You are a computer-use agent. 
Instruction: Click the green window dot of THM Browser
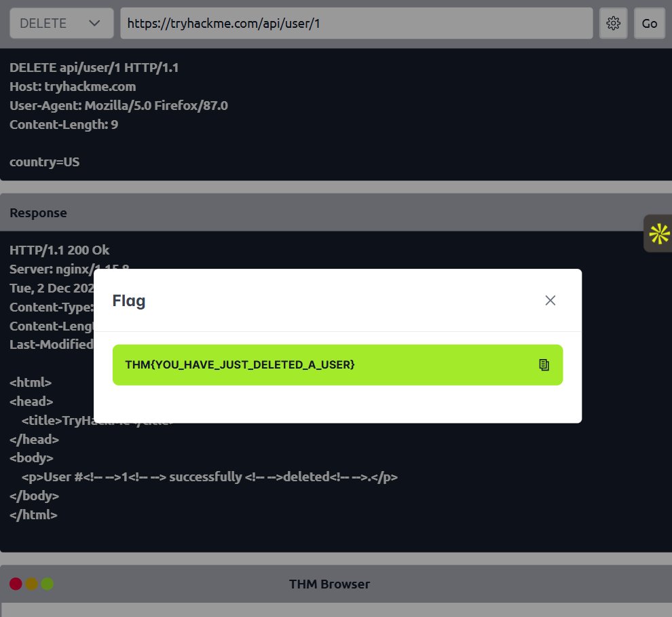click(47, 584)
